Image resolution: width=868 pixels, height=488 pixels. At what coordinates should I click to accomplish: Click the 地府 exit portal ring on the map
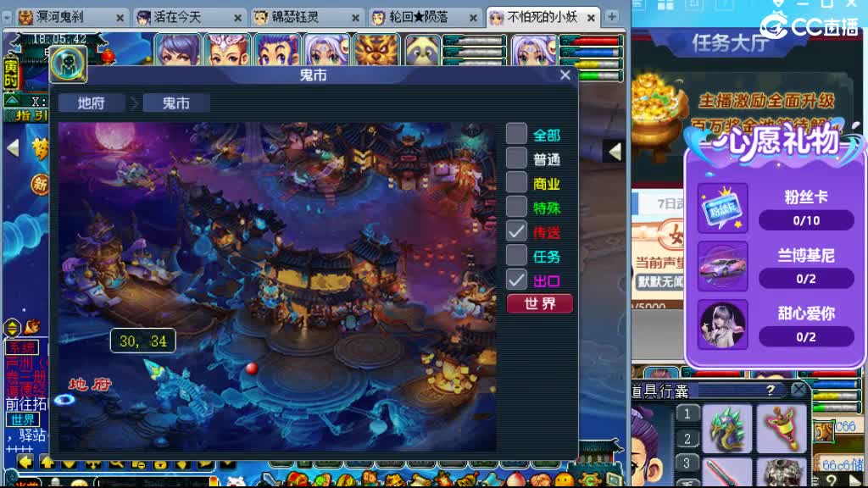[x=64, y=399]
